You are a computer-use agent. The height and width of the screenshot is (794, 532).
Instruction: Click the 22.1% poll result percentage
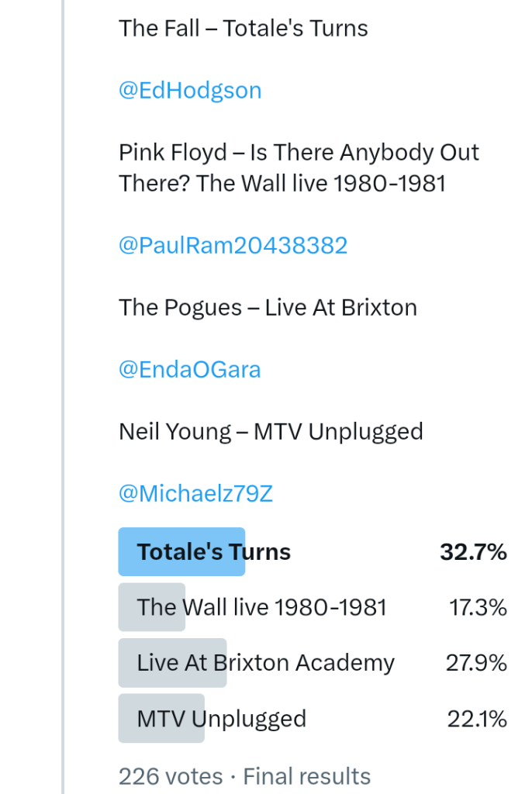[477, 719]
